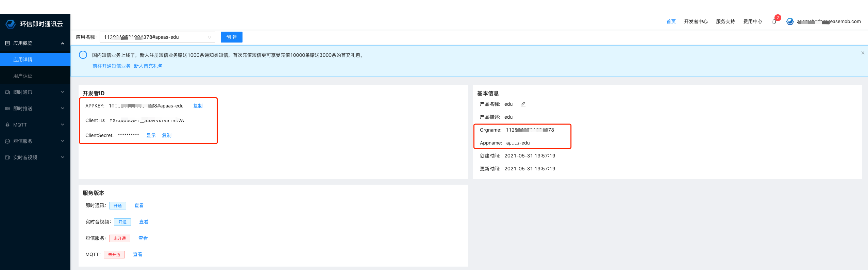Copy the APPKEY value

tap(198, 106)
